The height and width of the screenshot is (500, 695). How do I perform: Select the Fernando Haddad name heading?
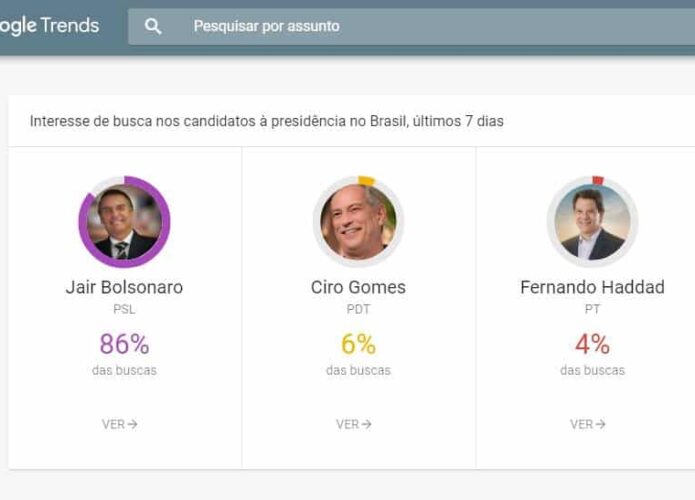(592, 287)
